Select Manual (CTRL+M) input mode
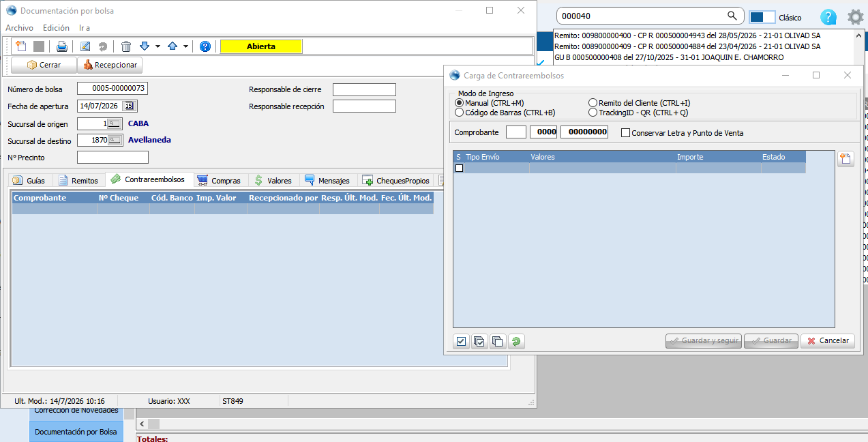Screen dimensions: 868x442 tap(459, 103)
